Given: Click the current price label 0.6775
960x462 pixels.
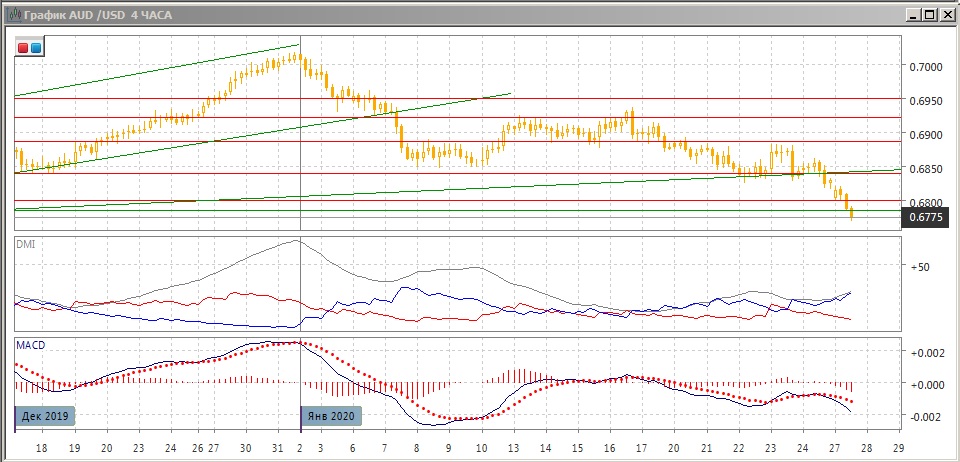Looking at the screenshot, I should (x=924, y=216).
